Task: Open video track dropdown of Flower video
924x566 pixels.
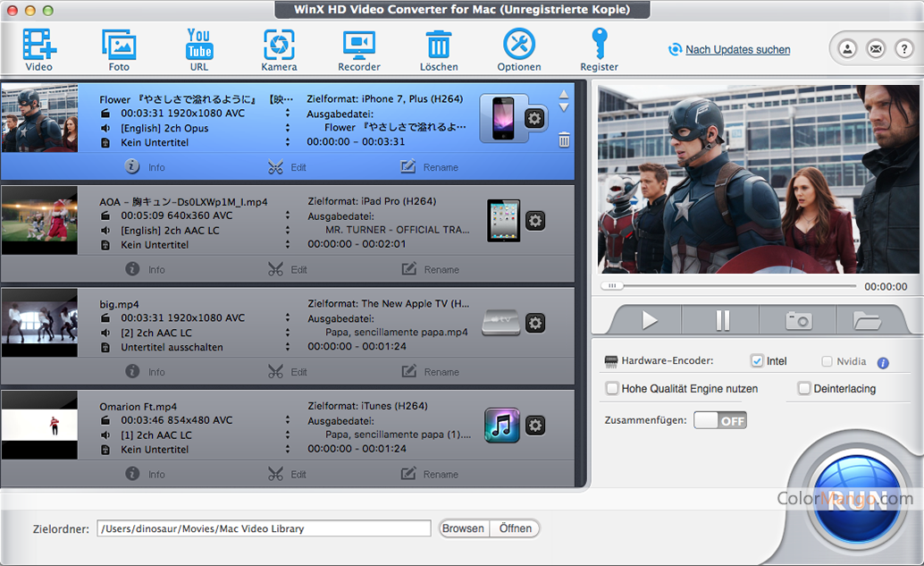Action: click(x=288, y=114)
